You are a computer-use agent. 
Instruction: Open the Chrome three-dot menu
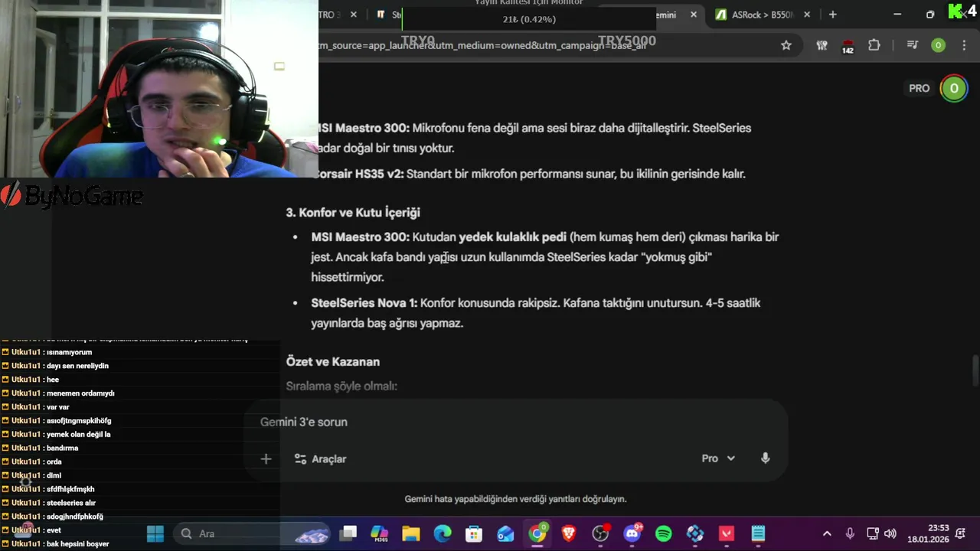(x=964, y=45)
